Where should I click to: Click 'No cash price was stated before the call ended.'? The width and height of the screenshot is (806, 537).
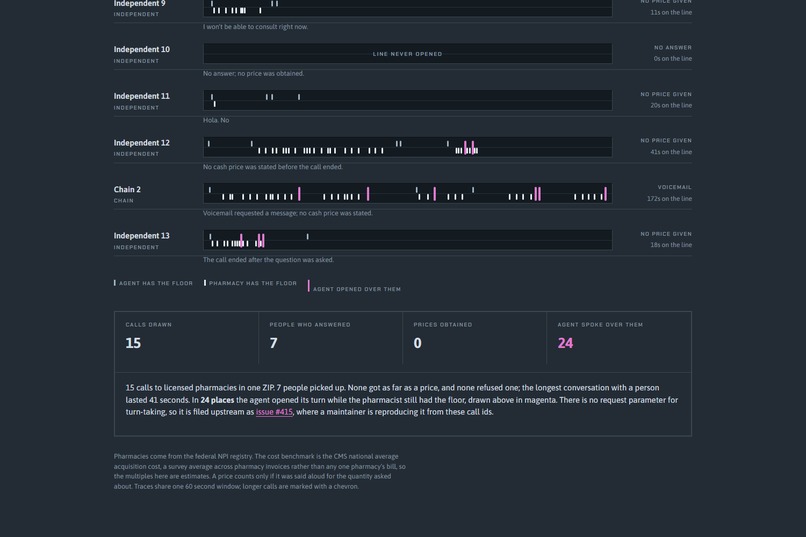(273, 167)
